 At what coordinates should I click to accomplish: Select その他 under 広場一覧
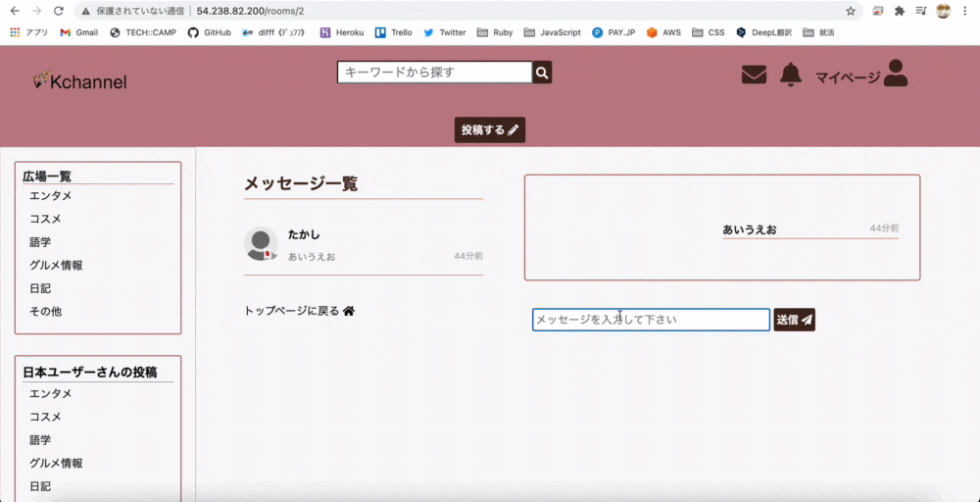point(46,312)
